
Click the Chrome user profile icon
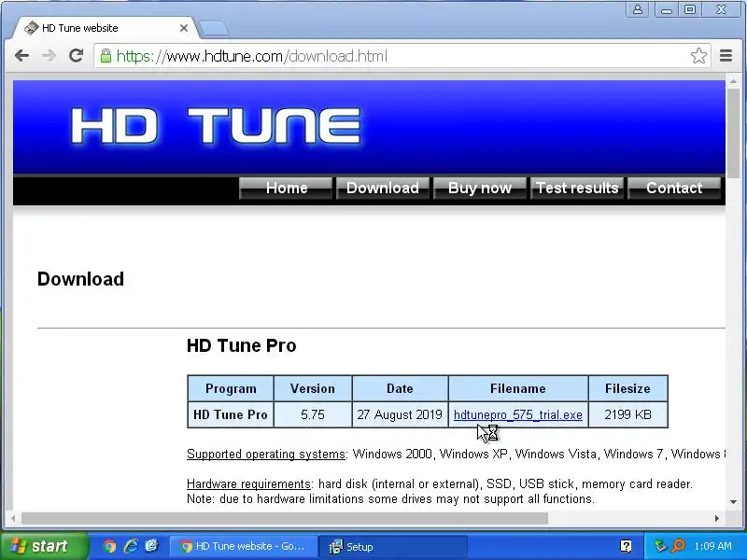pyautogui.click(x=638, y=9)
